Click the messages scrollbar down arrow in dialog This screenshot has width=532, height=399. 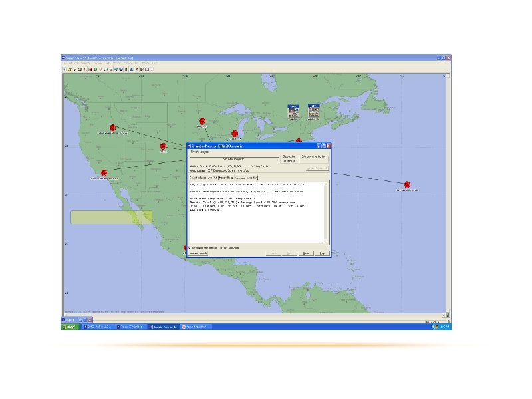pos(325,241)
